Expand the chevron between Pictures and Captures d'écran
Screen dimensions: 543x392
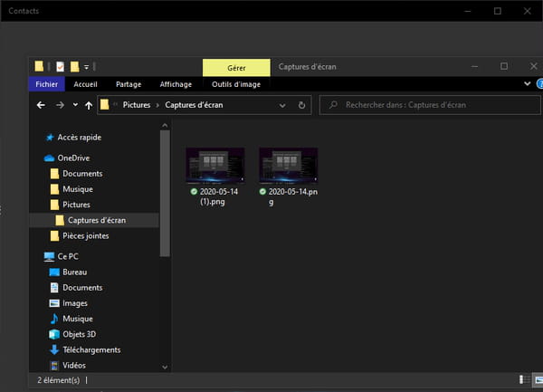(x=157, y=105)
